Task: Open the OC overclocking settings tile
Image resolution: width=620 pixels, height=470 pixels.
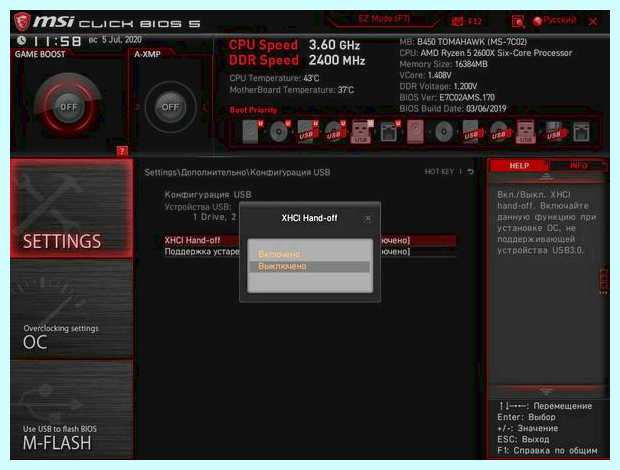Action: tap(72, 310)
